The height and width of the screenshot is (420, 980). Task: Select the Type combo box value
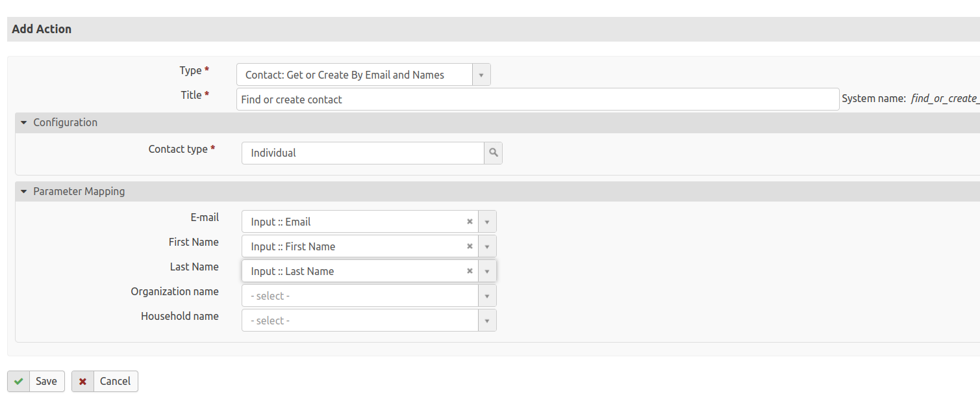[x=354, y=75]
